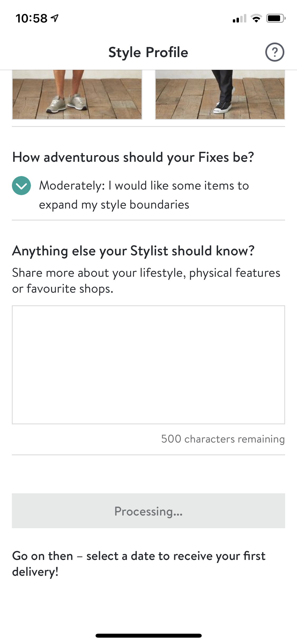This screenshot has width=297, height=644.
Task: Tap the grey trainers outfit photo
Action: coord(77,95)
